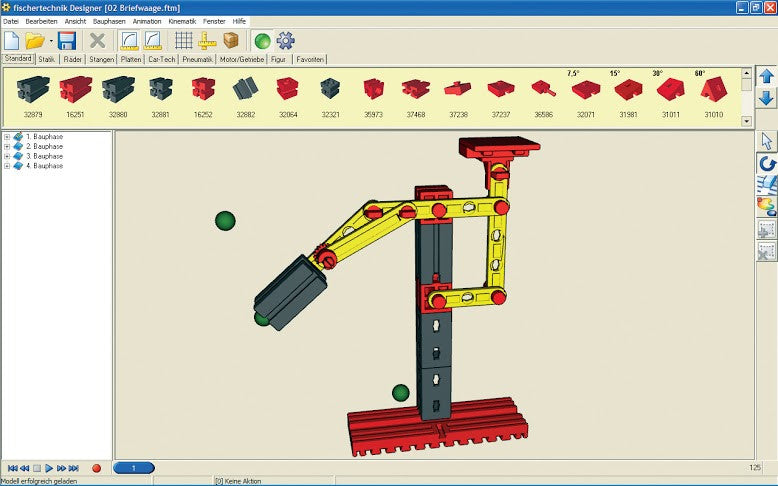Expand the 1. Bauphase tree node
Viewport: 778px width, 486px height.
(7, 136)
